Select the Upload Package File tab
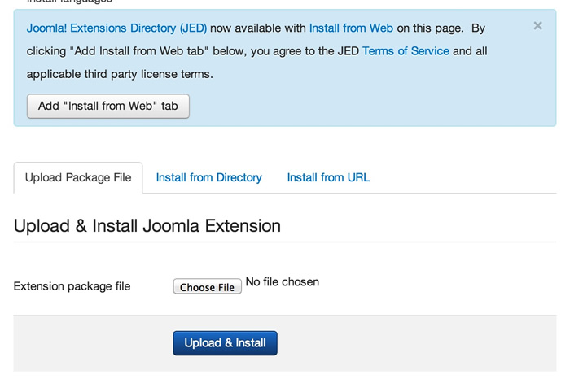570x392 pixels. pyautogui.click(x=78, y=177)
